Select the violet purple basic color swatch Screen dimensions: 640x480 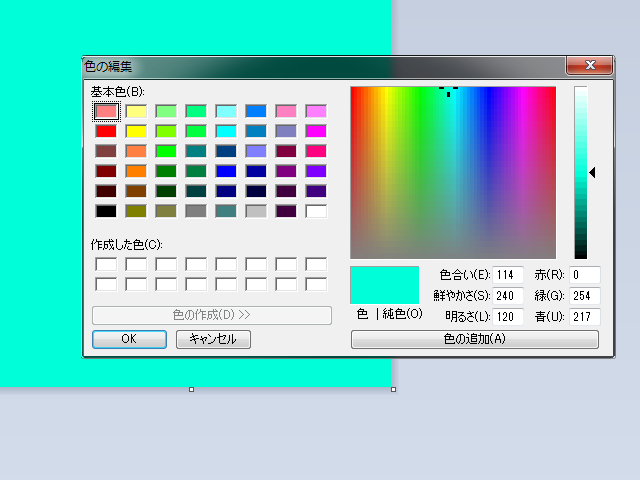(x=316, y=171)
